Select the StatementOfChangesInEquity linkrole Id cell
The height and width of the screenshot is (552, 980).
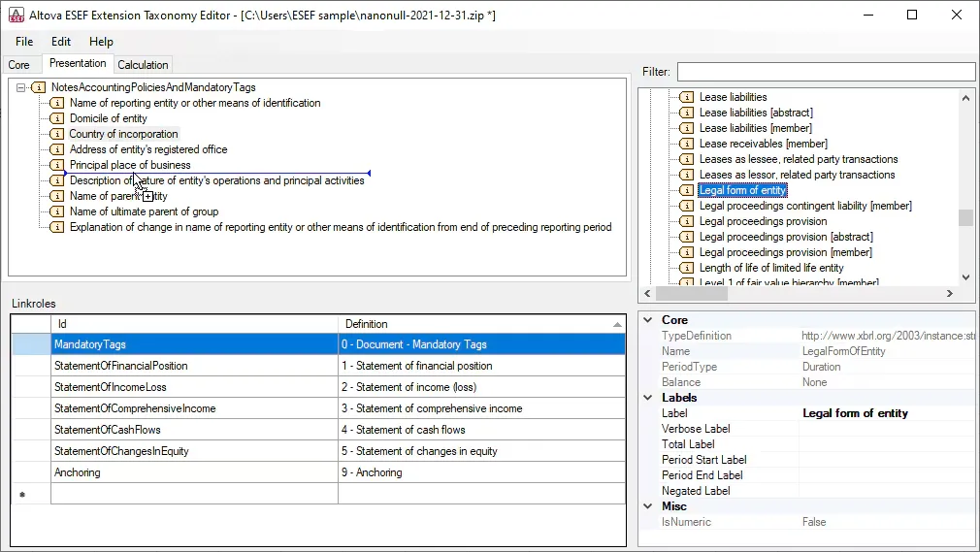coord(194,451)
